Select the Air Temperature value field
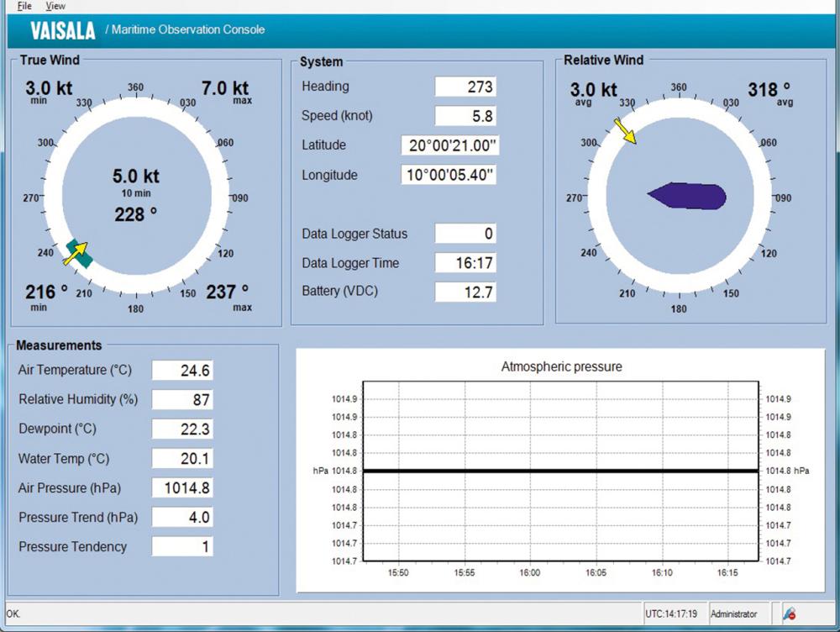This screenshot has width=840, height=632. click(182, 371)
